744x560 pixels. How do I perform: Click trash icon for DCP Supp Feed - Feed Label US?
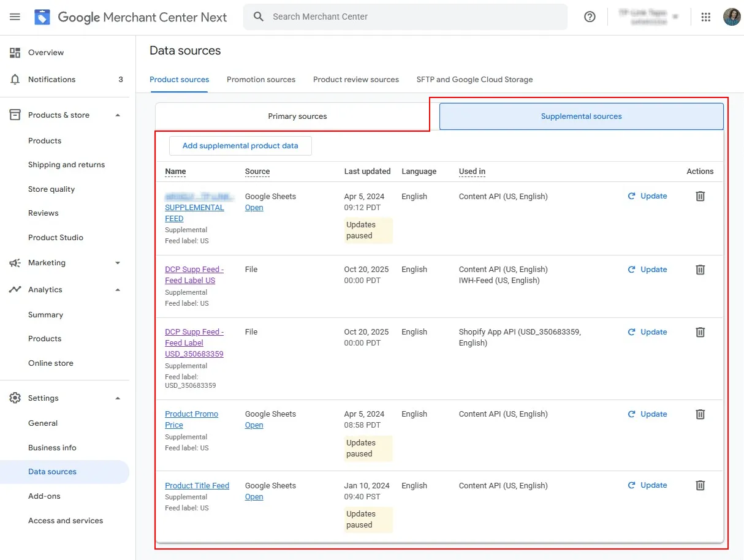700,270
